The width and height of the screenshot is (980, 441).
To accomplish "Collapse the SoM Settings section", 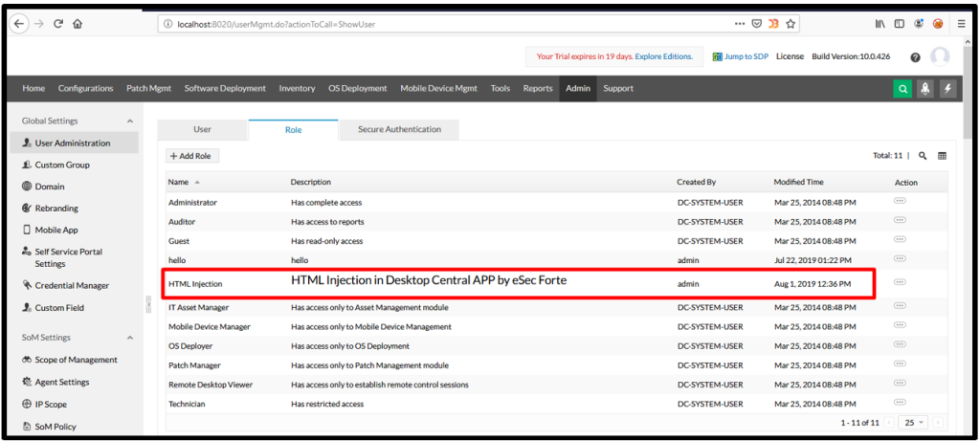I will (x=130, y=338).
